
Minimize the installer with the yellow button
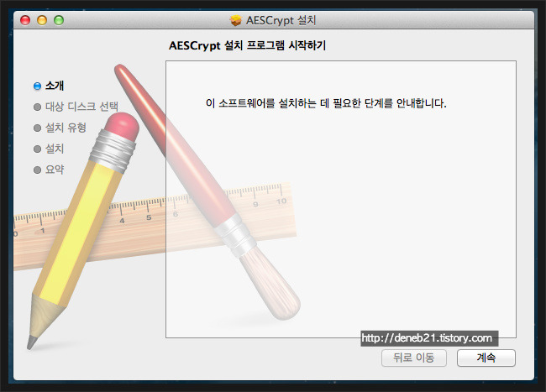(42, 20)
